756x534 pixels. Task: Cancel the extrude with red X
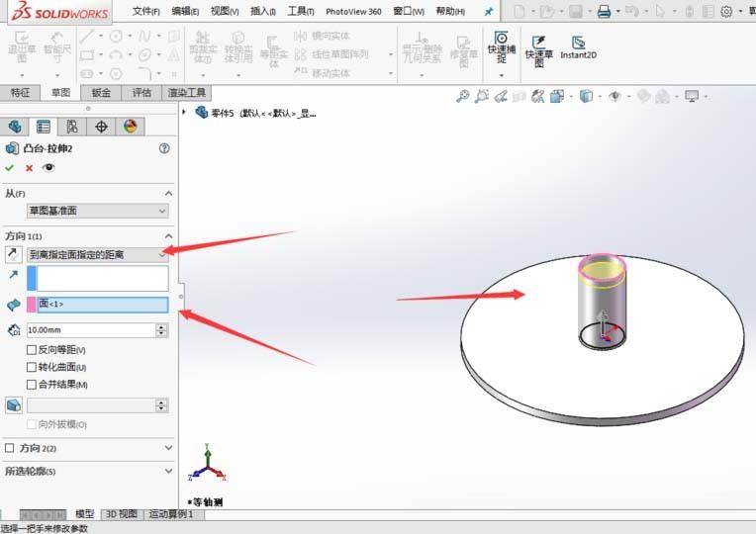(x=29, y=168)
